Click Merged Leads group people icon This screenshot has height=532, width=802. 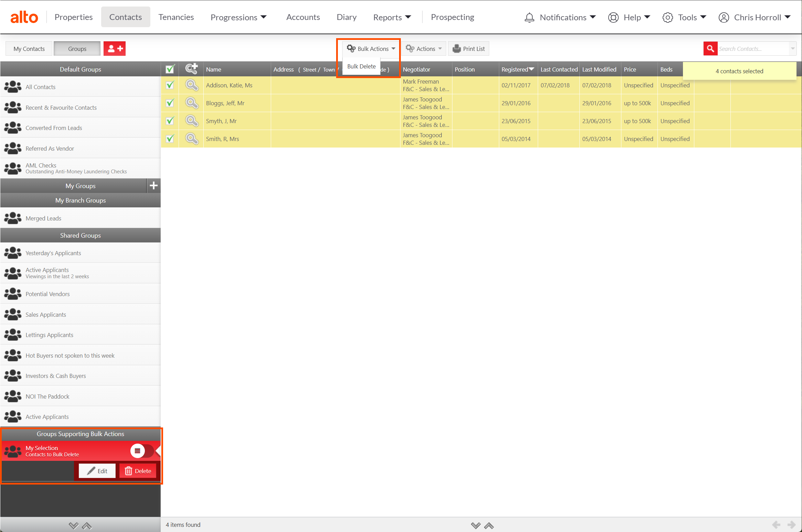point(13,218)
